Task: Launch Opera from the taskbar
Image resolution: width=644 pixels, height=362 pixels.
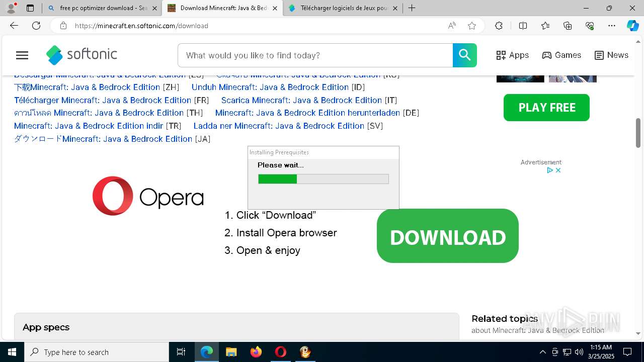Action: [281, 352]
